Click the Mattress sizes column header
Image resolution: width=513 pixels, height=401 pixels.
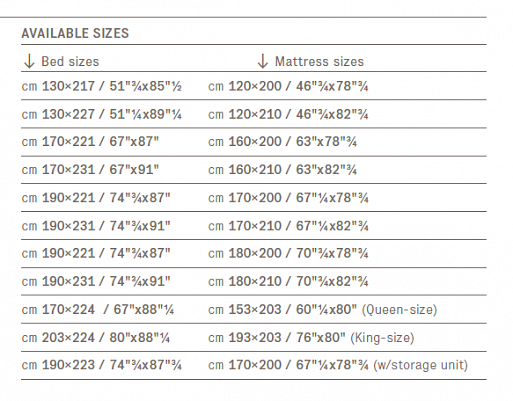coord(319,62)
